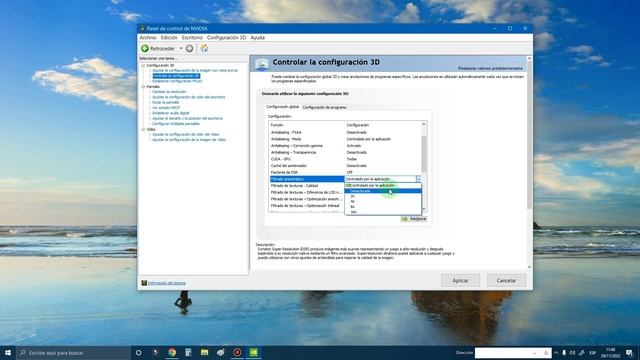The height and width of the screenshot is (360, 640).
Task: Open the Retroceder history dropdown arrow
Action: click(181, 49)
